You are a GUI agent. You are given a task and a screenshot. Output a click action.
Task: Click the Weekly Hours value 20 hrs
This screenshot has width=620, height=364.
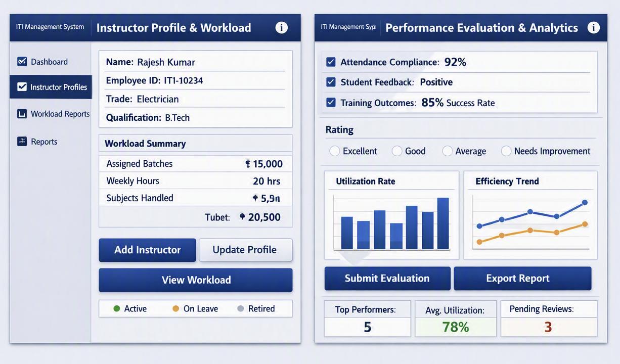click(267, 181)
